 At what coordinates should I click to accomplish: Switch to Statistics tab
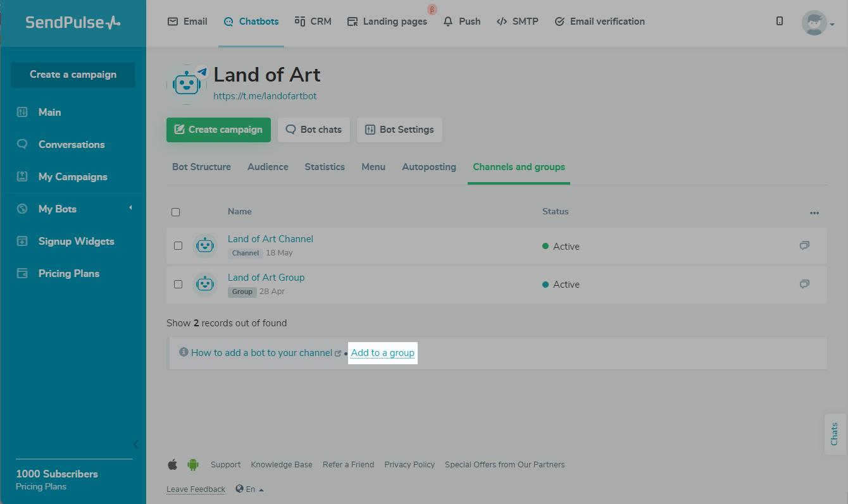click(325, 167)
